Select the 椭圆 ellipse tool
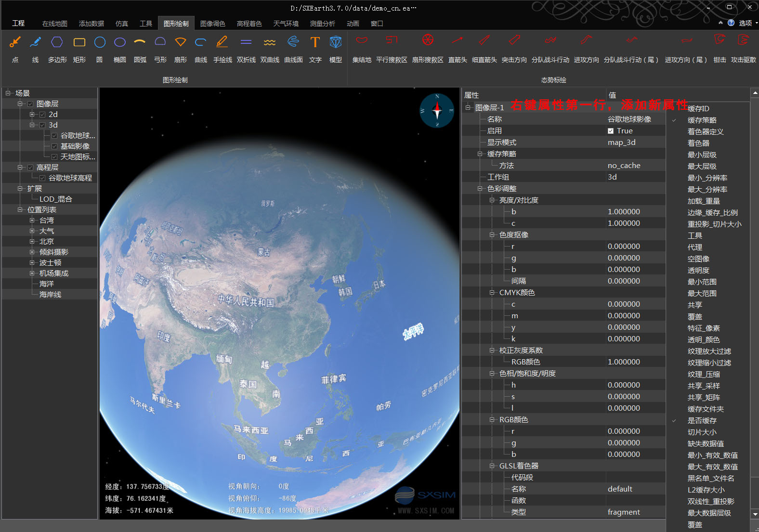 120,49
